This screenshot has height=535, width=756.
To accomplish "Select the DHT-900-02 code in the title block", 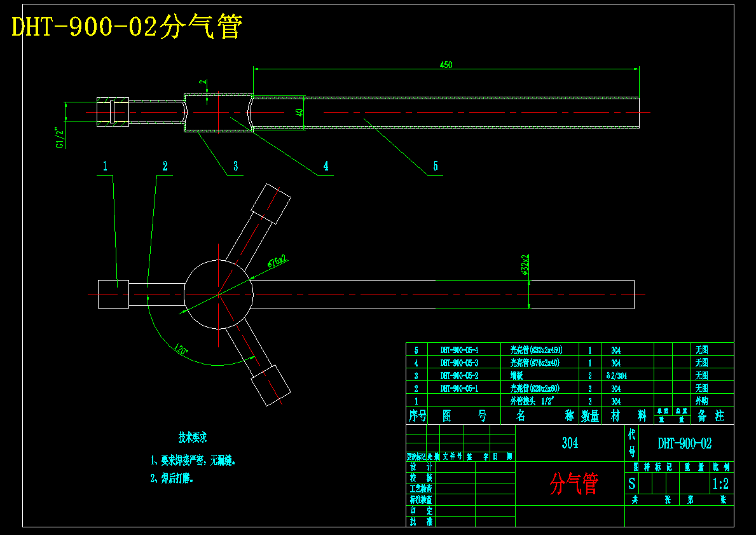I will (x=685, y=443).
